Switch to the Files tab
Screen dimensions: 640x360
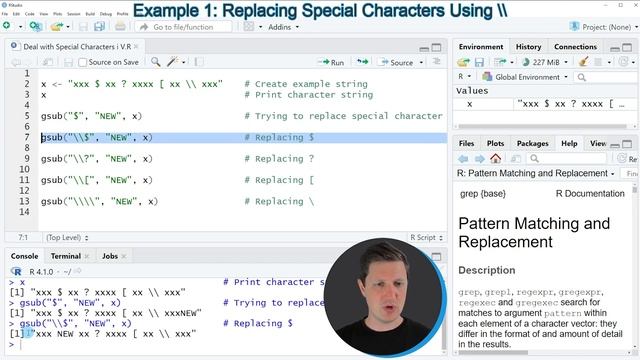[466, 143]
